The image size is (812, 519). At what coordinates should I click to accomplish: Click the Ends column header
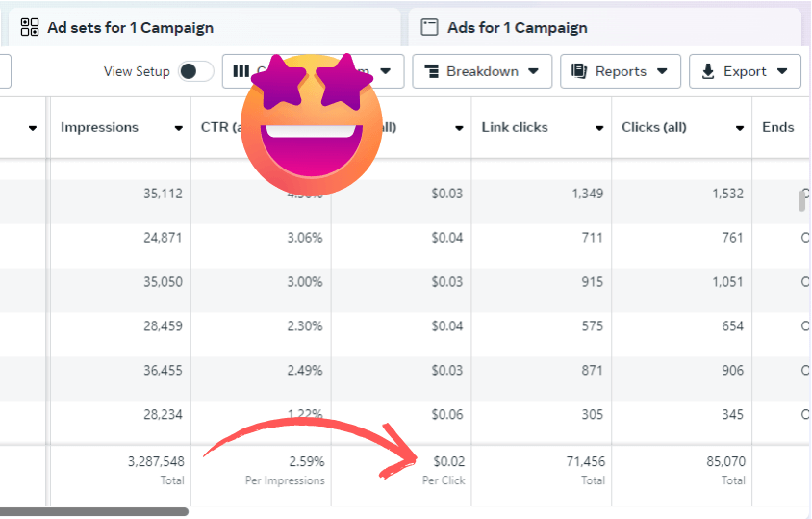pyautogui.click(x=778, y=127)
